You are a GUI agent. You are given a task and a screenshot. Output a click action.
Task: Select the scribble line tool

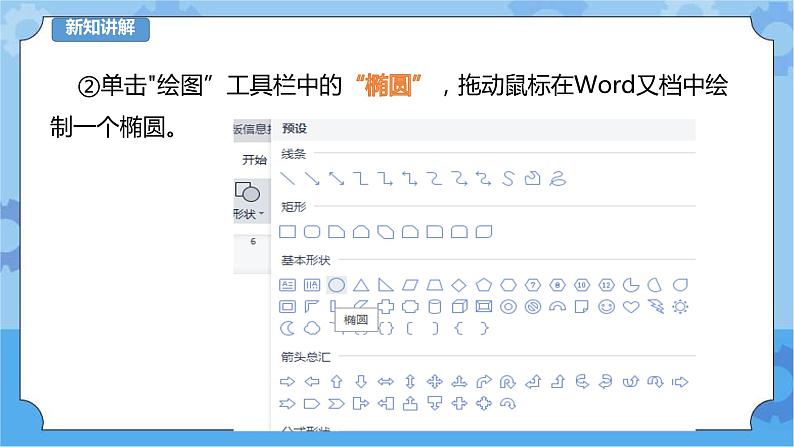pos(557,178)
